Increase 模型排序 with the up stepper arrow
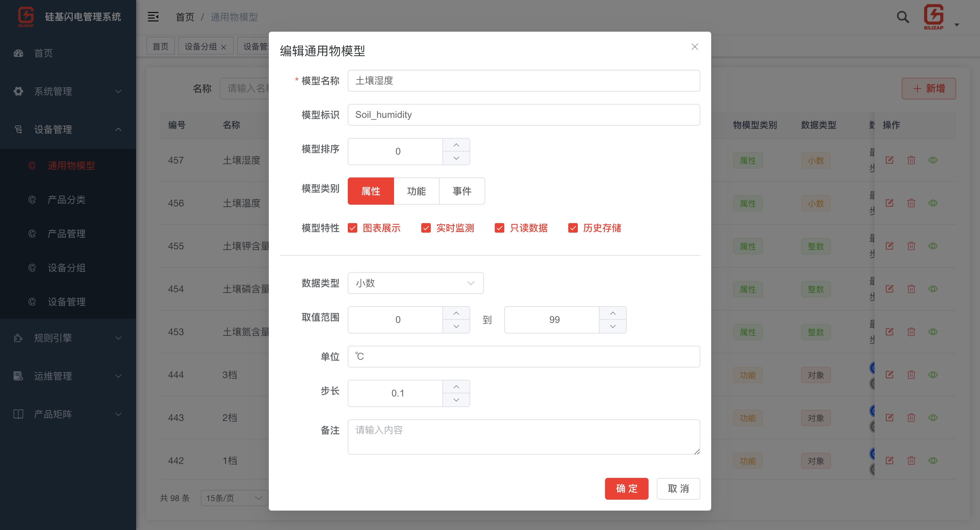 coord(456,145)
